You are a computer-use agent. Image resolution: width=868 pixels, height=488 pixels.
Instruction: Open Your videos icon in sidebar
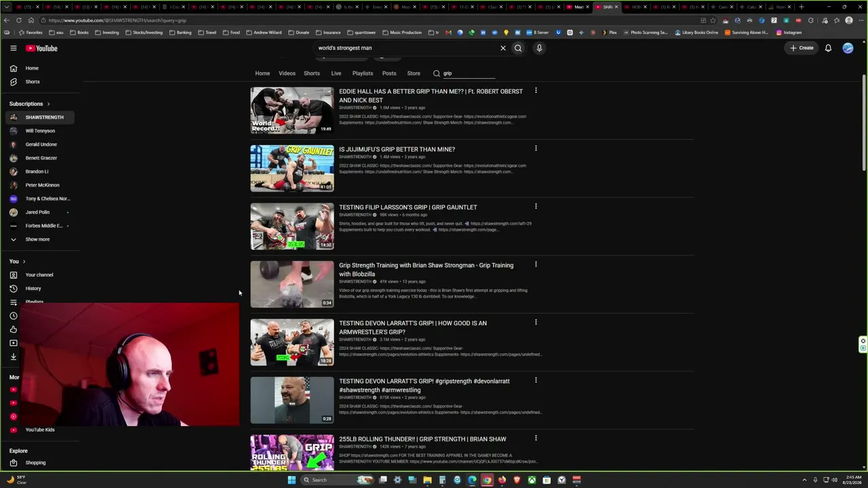pos(13,343)
